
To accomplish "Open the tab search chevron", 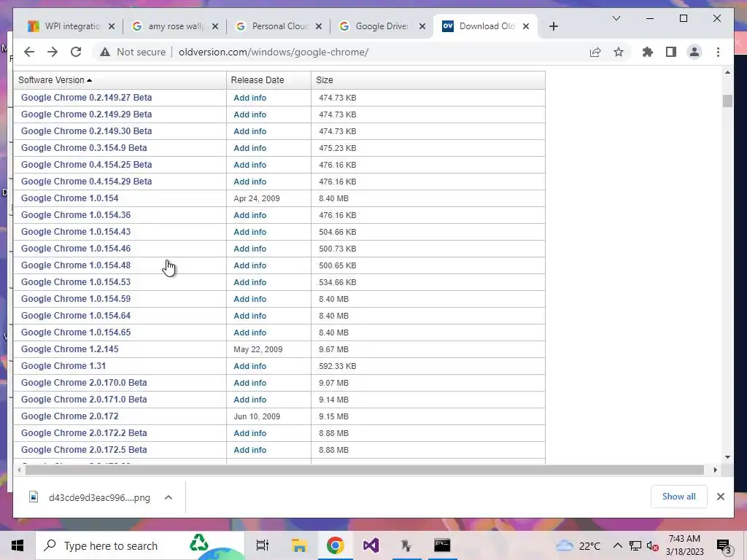I will (x=616, y=18).
